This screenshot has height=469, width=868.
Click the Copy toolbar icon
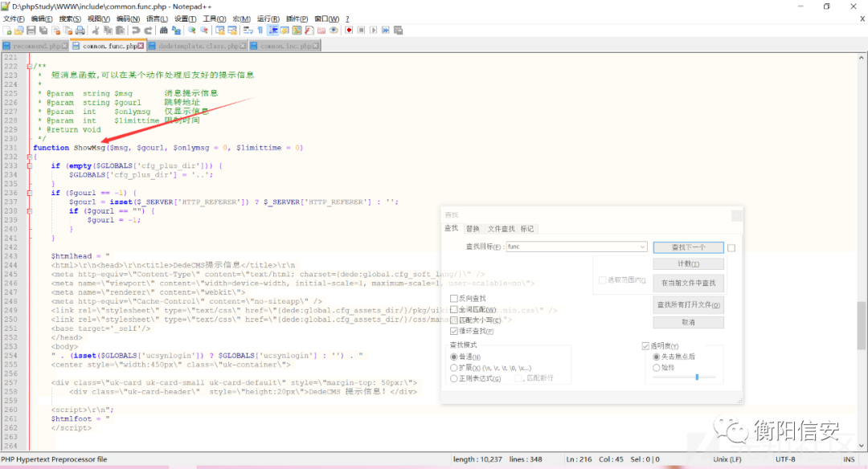pyautogui.click(x=108, y=31)
